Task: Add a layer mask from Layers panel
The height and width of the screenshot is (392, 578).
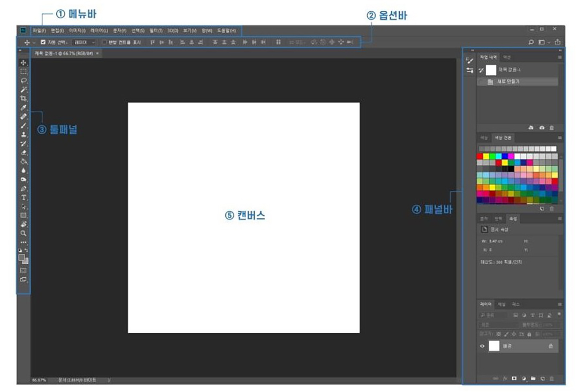Action: [x=514, y=379]
